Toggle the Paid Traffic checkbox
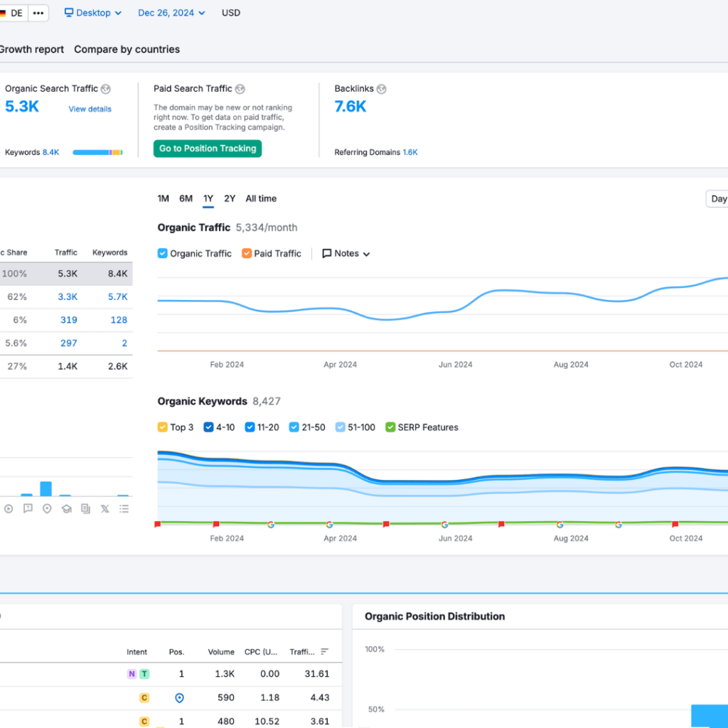 [247, 254]
